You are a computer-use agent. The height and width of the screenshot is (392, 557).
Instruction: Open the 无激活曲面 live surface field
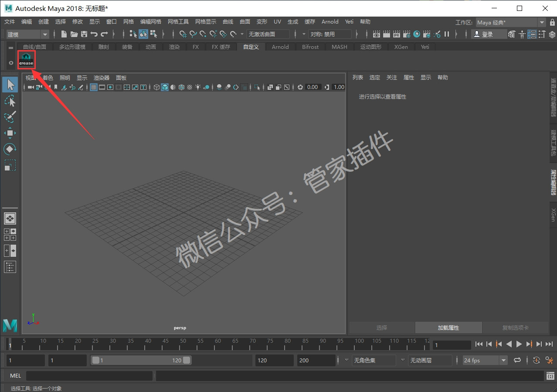[268, 34]
